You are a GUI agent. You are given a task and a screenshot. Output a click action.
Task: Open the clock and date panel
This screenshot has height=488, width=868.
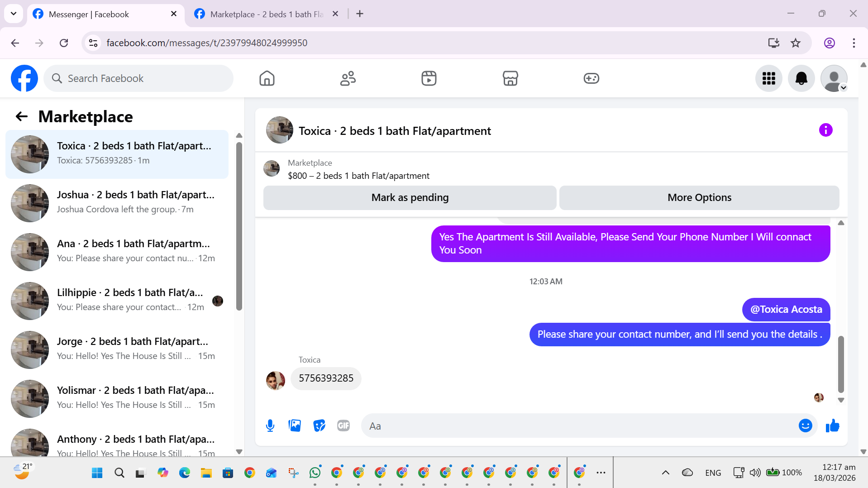tap(835, 473)
